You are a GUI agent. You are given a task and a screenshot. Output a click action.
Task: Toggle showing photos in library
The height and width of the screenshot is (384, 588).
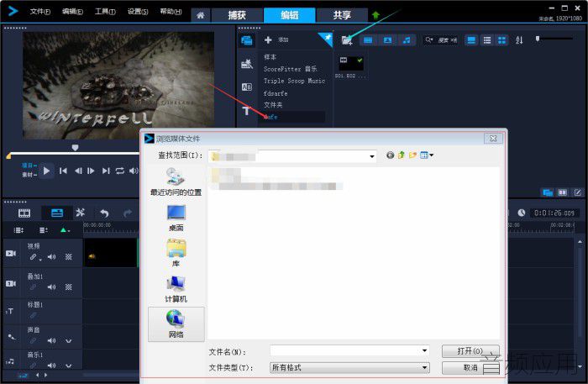tap(387, 40)
